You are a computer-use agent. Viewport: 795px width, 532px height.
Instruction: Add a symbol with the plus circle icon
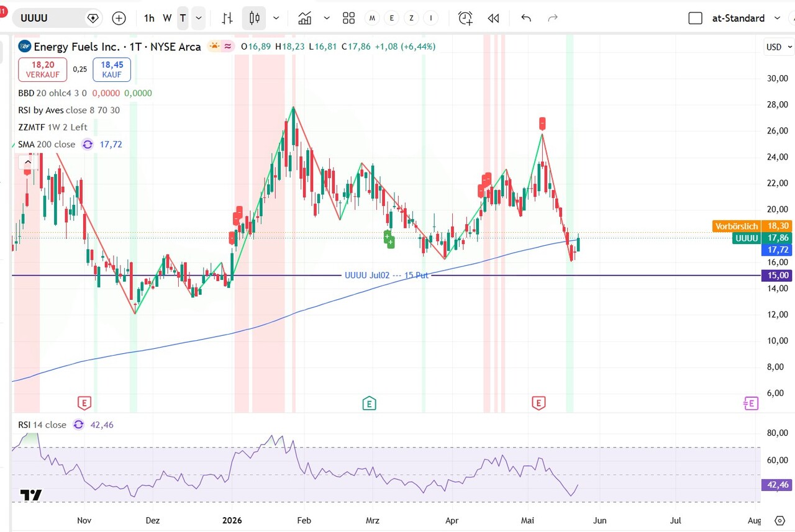(119, 18)
